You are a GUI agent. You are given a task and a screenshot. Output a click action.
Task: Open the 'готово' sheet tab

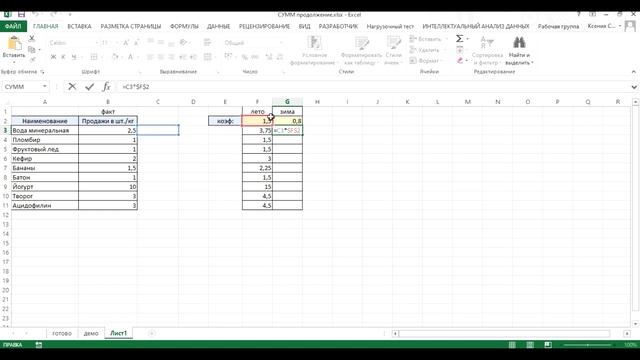62,333
